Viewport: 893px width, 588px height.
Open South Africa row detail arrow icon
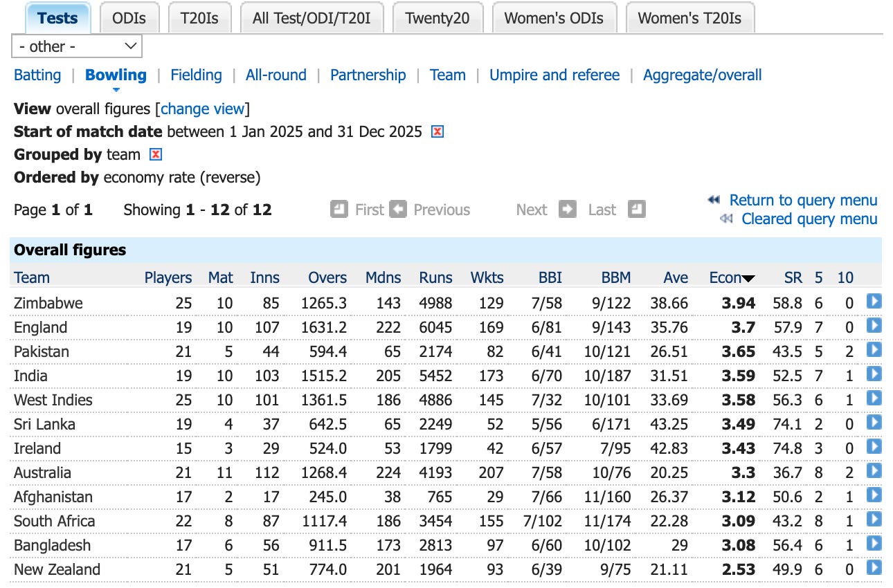click(874, 520)
